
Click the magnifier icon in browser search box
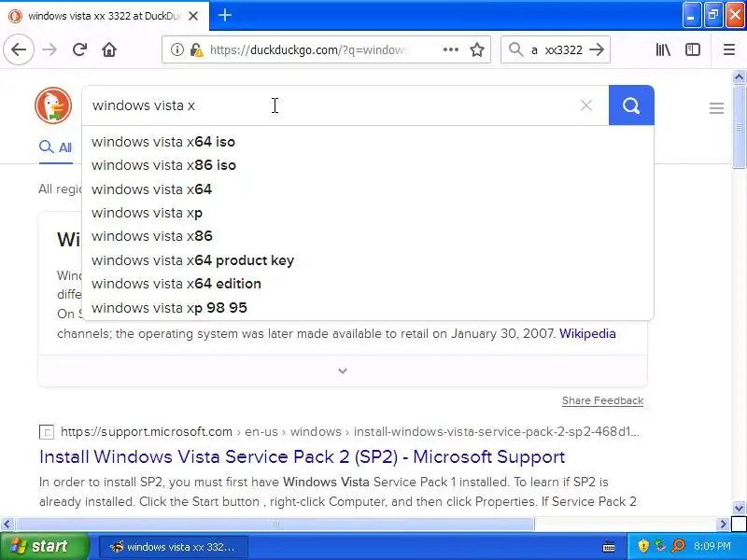pyautogui.click(x=516, y=49)
